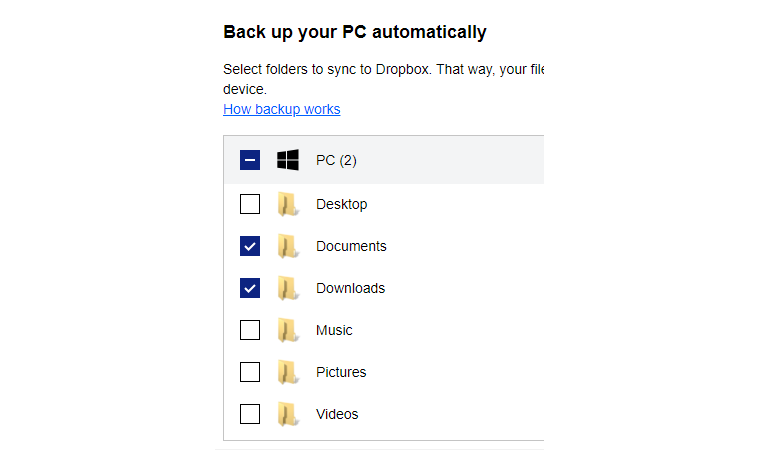Toggle the PC (2) select-all checkbox
763x453 pixels.
250,160
